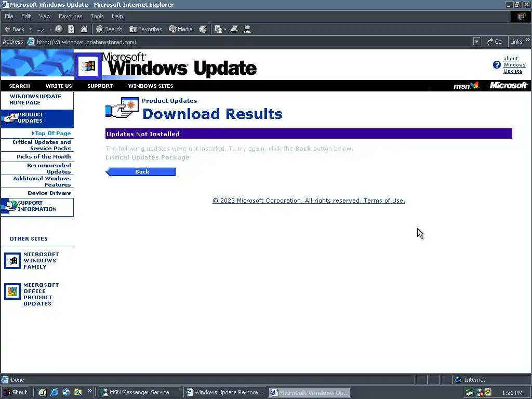Image resolution: width=532 pixels, height=399 pixels.
Task: Go to Home page icon
Action: (x=84, y=29)
